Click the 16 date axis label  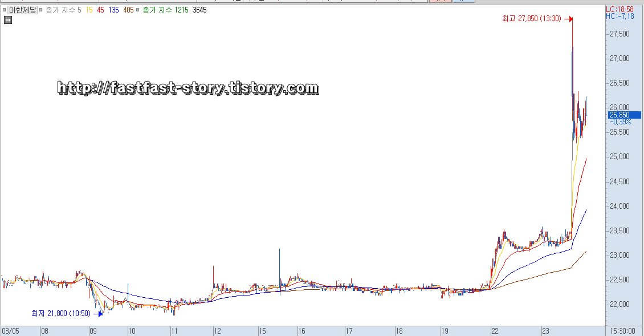pos(301,331)
